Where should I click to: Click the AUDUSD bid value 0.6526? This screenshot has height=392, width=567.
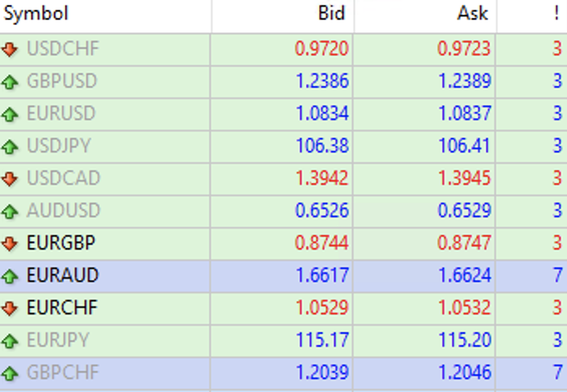point(322,211)
